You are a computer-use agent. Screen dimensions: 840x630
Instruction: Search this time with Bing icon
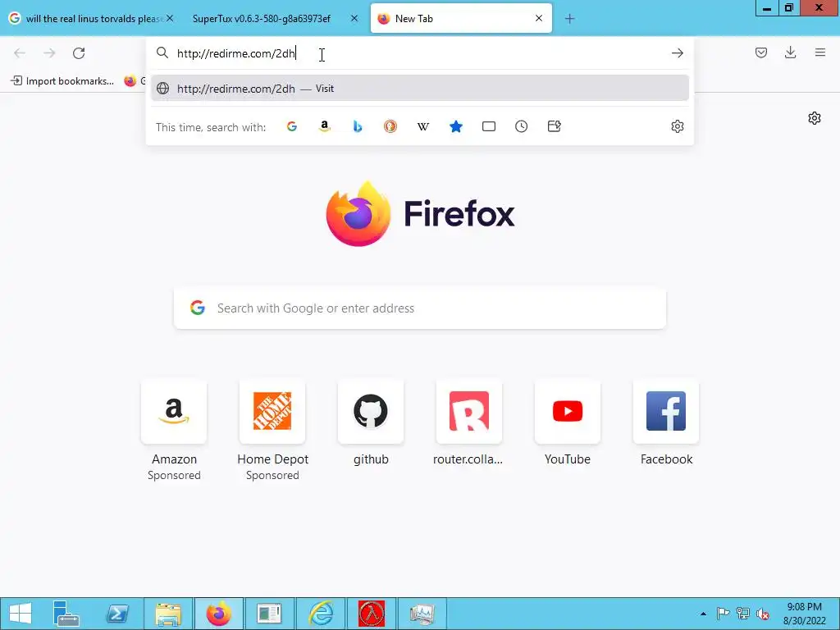[x=358, y=126]
